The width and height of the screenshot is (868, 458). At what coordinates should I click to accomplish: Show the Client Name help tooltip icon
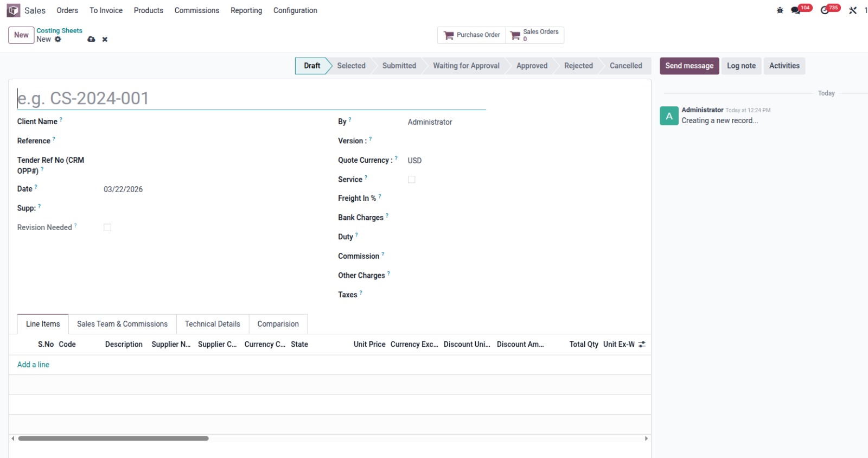click(61, 119)
